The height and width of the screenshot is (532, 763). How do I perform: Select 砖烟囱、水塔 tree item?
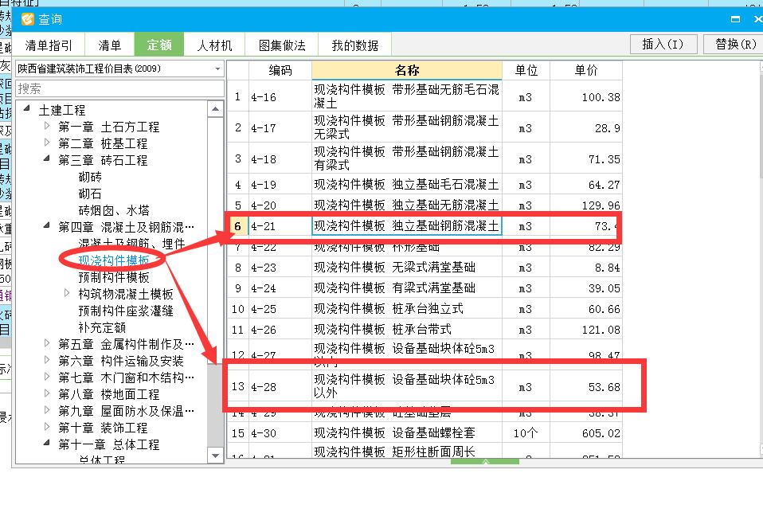(114, 210)
